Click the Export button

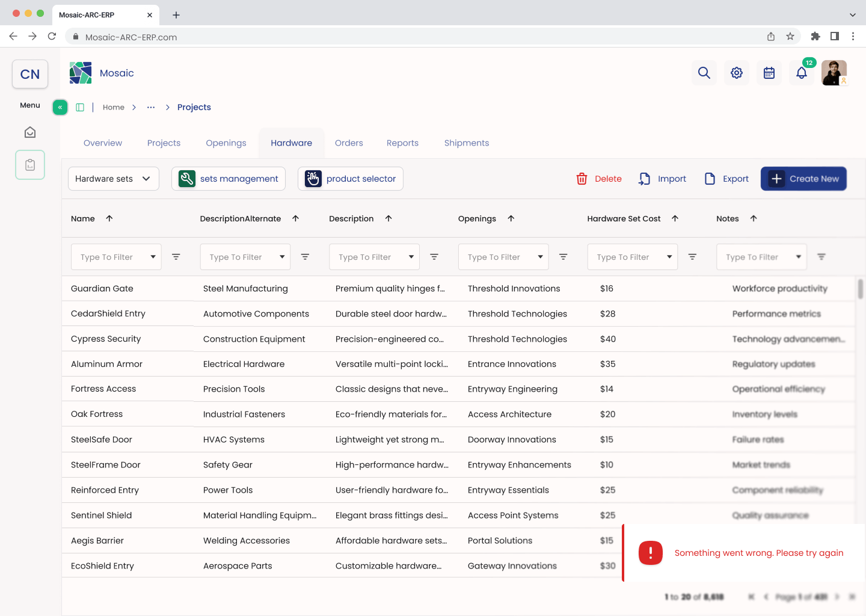[726, 179]
